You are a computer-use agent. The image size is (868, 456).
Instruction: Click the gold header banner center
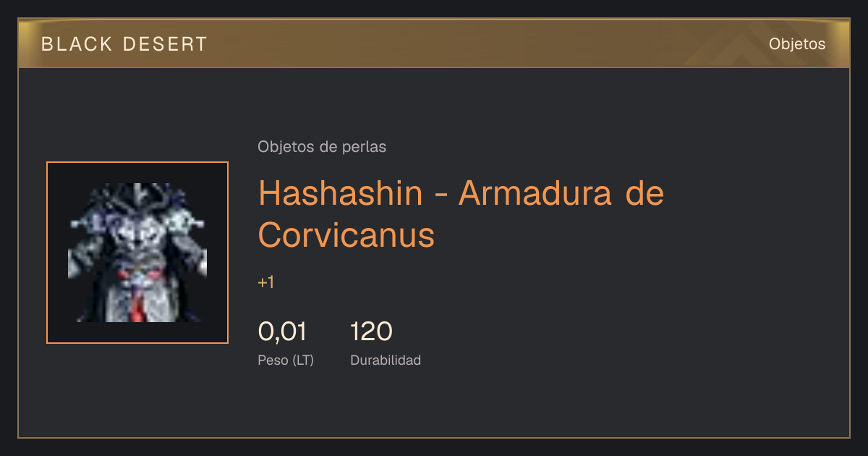(434, 43)
